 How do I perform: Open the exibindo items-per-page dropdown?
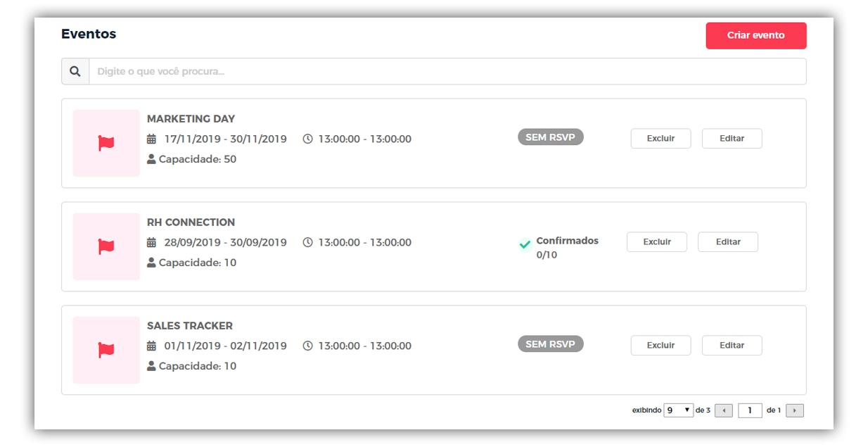[x=678, y=410]
